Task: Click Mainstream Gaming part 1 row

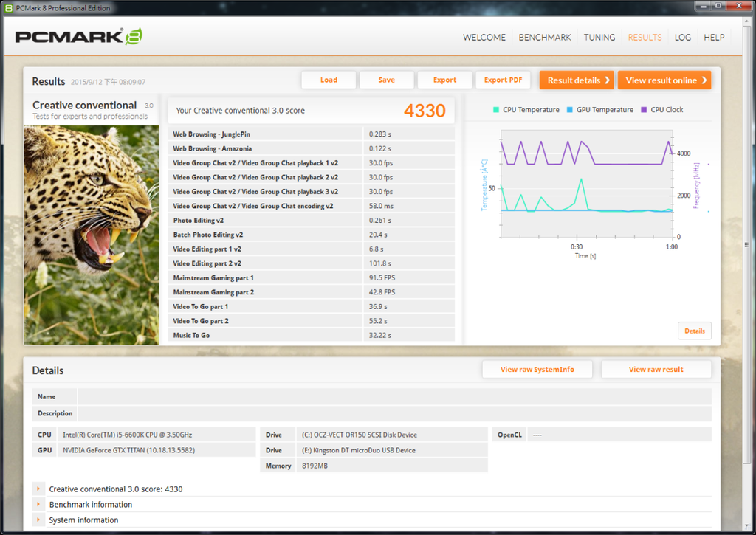Action: [311, 277]
